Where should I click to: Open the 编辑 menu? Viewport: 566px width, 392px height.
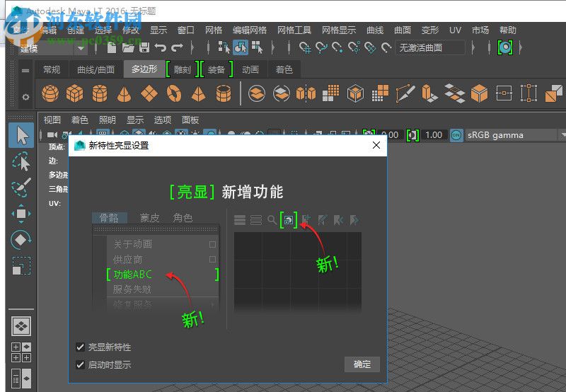coord(48,30)
